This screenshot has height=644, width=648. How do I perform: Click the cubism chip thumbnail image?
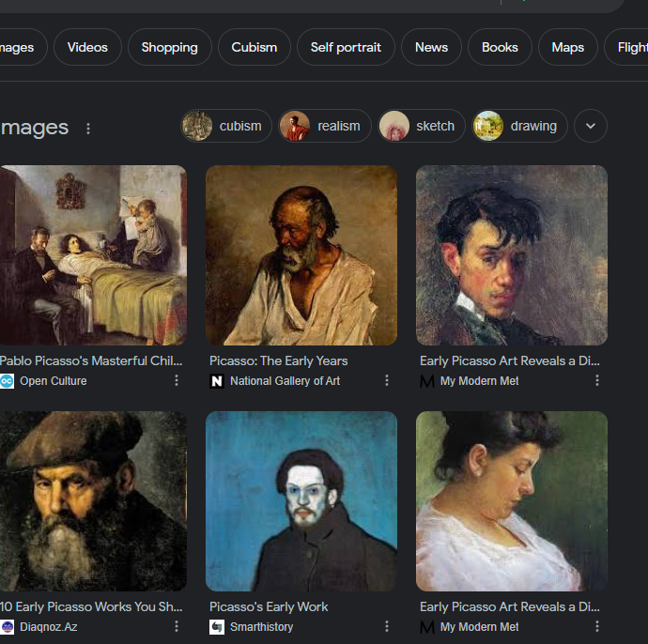tap(197, 126)
